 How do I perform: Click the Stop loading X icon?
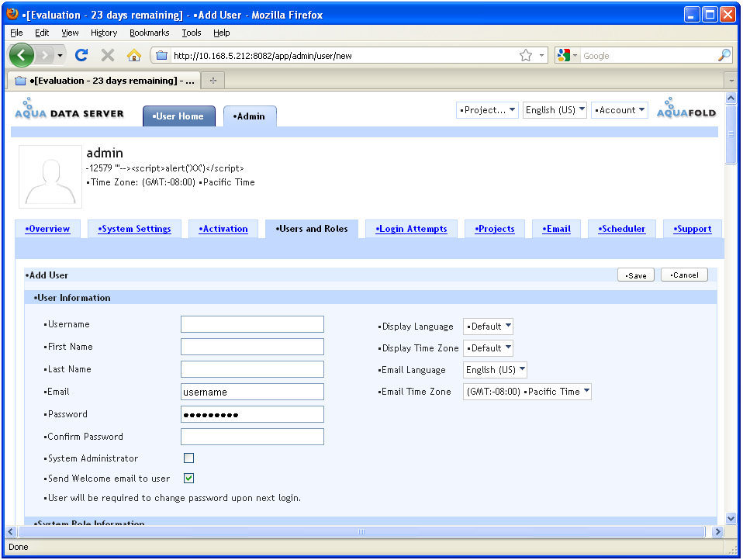(x=108, y=55)
